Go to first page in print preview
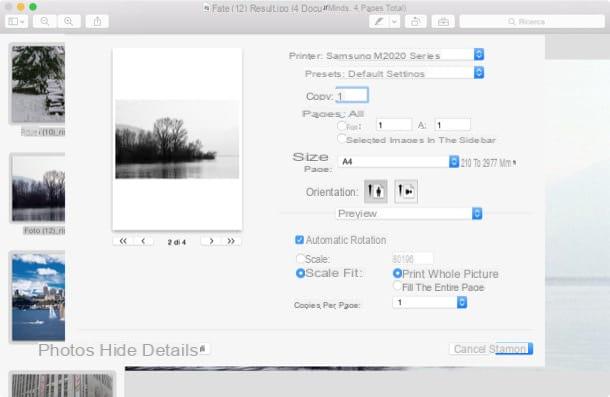Screen dimensions: 610x397 (123, 241)
